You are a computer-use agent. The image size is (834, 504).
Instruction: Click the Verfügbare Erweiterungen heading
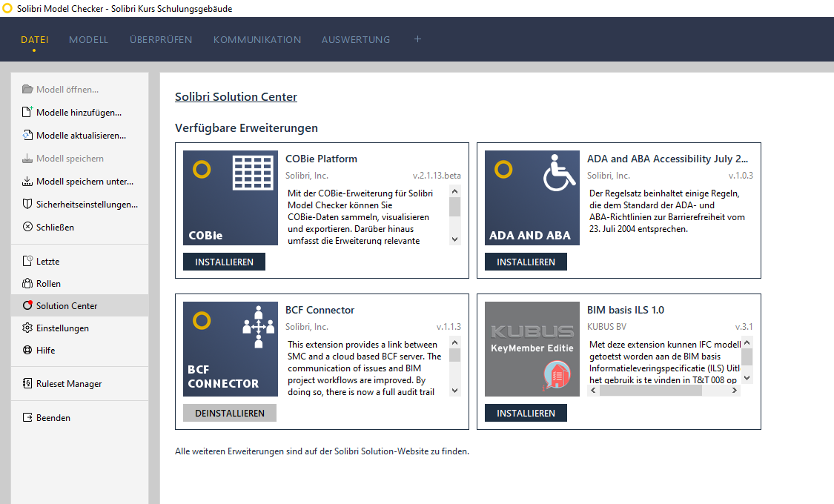coord(246,128)
